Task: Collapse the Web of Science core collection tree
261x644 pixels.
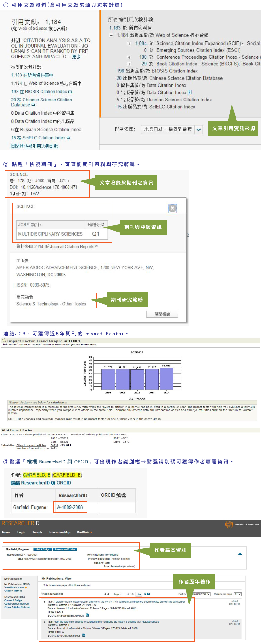Action: [x=111, y=35]
